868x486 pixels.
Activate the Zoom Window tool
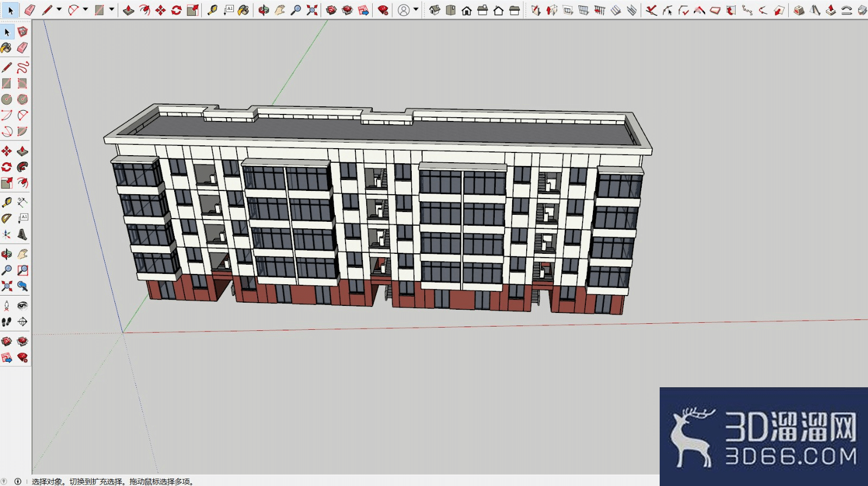pyautogui.click(x=22, y=270)
